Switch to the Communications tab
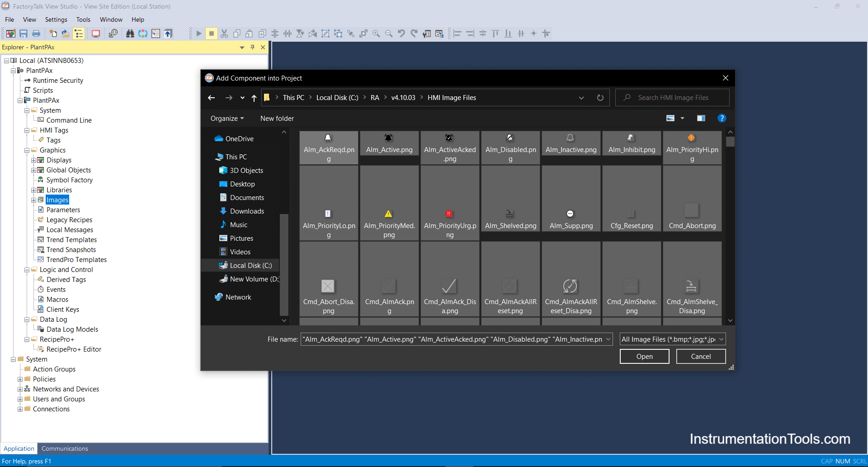Image resolution: width=868 pixels, height=467 pixels. (65, 448)
